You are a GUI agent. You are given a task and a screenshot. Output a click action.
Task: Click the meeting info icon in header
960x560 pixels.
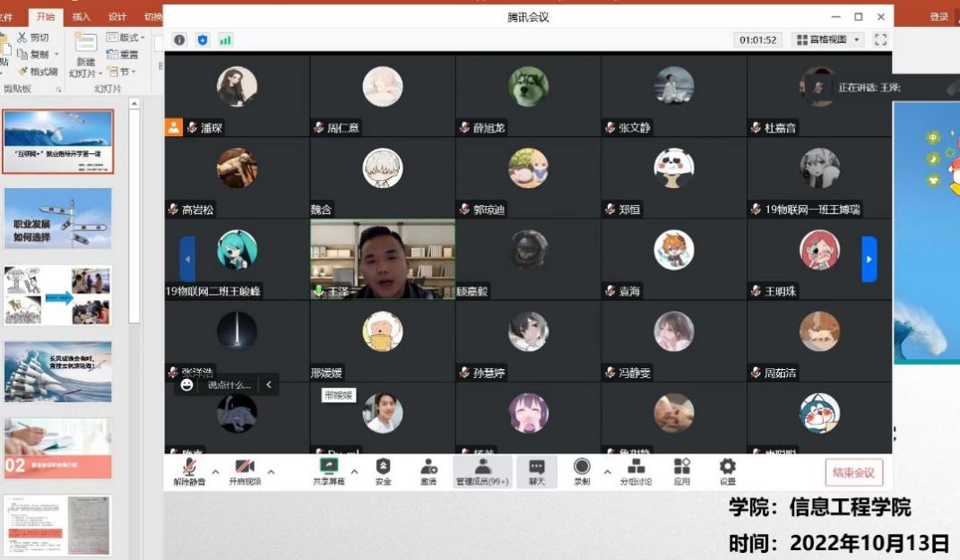point(179,40)
